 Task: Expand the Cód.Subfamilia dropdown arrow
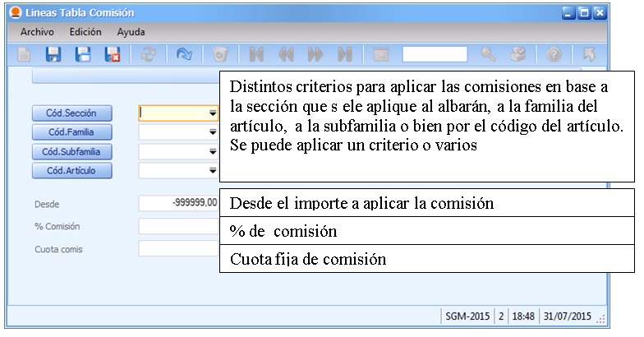(213, 152)
